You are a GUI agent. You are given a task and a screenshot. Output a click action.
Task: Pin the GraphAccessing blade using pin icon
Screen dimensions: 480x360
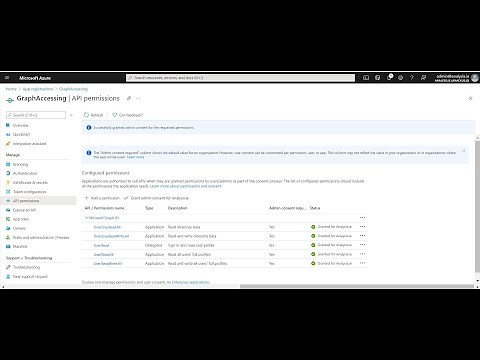(129, 98)
